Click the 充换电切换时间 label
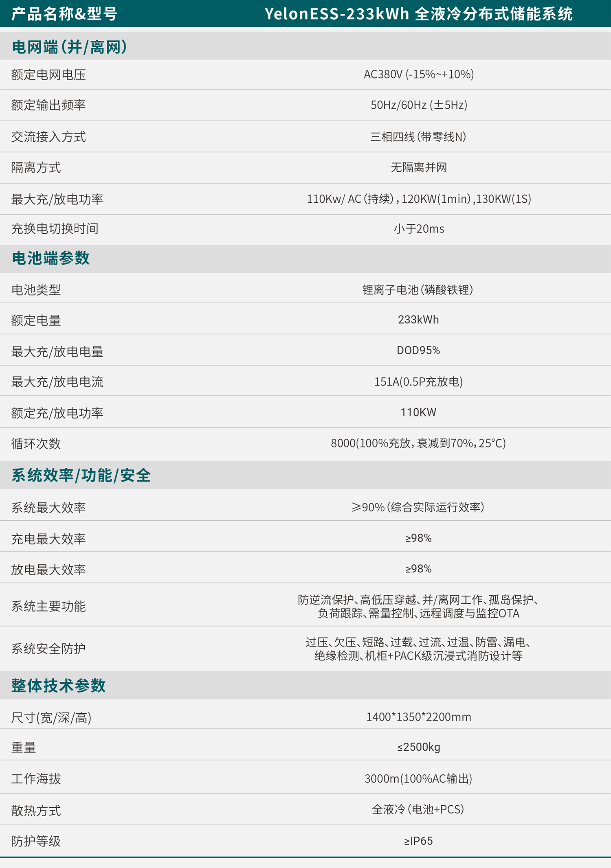The width and height of the screenshot is (611, 868). click(x=55, y=229)
